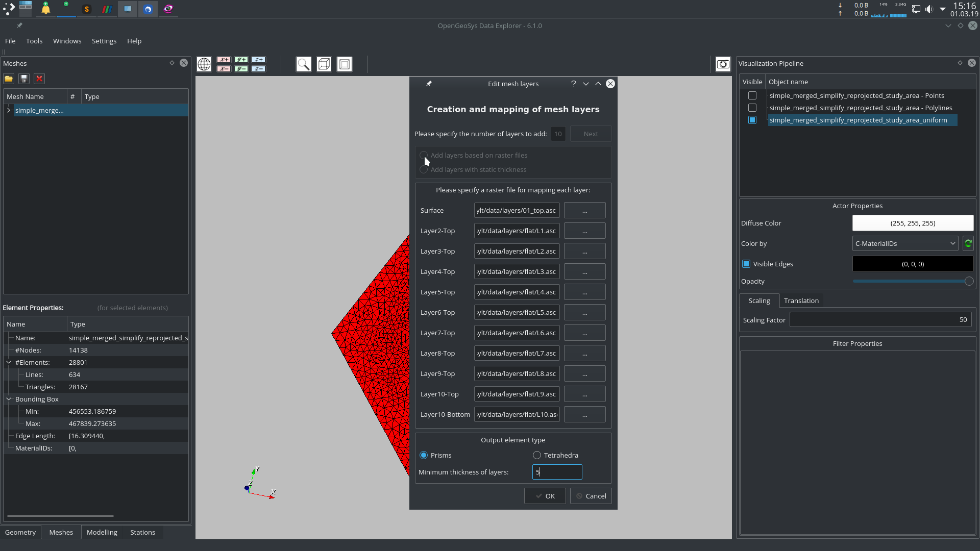The width and height of the screenshot is (980, 551).
Task: Select the Tetrahedra radio button
Action: (536, 455)
